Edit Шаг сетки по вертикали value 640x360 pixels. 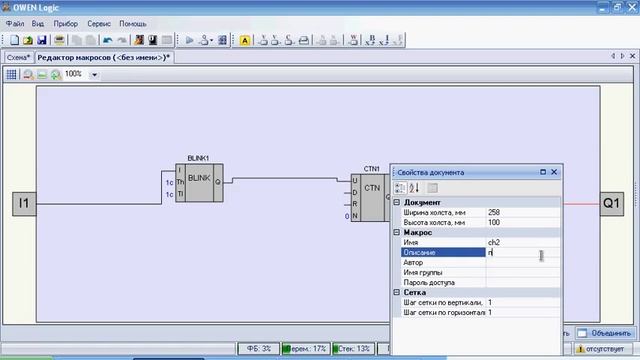point(523,302)
